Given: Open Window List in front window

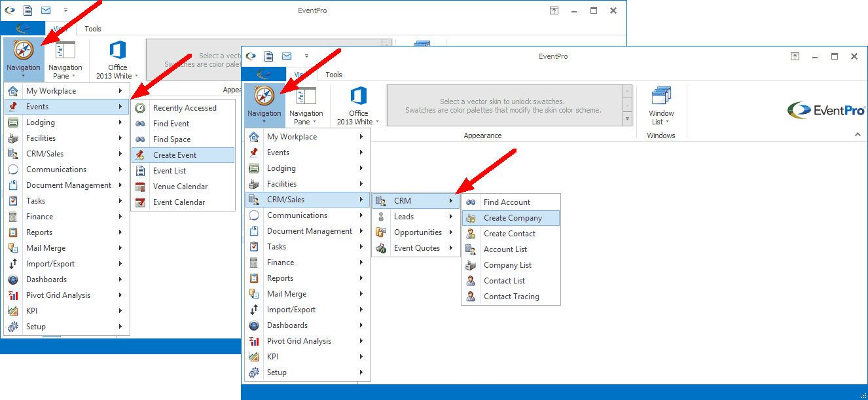Looking at the screenshot, I should pyautogui.click(x=661, y=105).
